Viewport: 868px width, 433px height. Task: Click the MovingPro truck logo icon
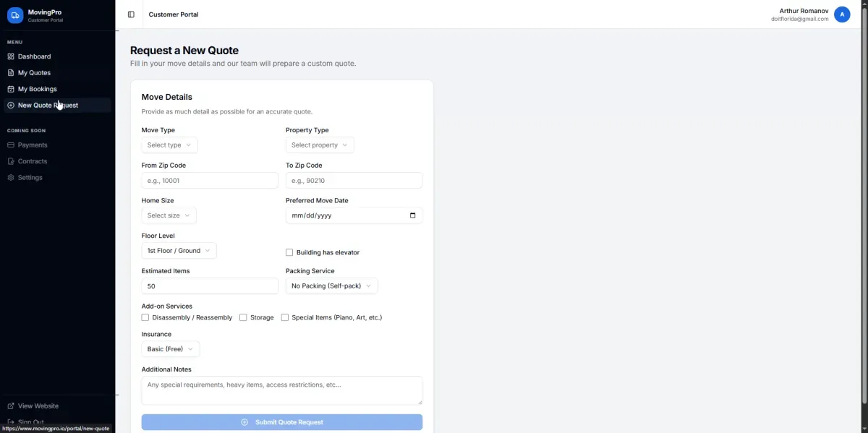pyautogui.click(x=15, y=15)
